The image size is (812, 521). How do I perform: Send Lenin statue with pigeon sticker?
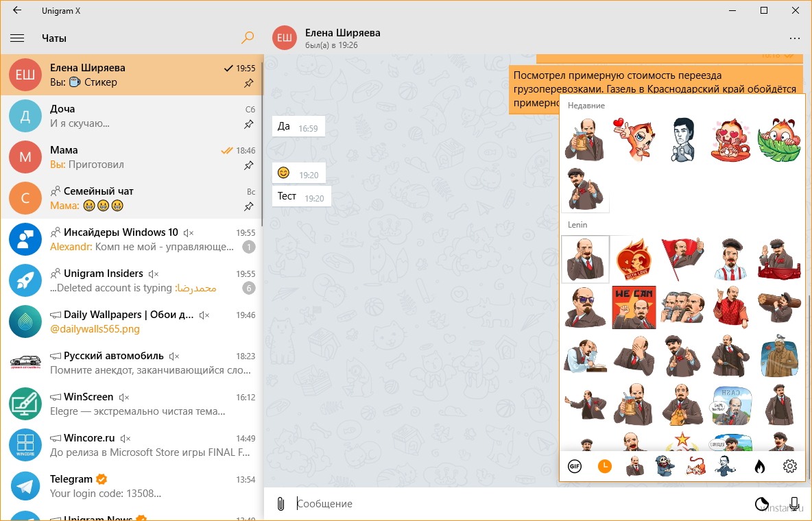click(779, 356)
